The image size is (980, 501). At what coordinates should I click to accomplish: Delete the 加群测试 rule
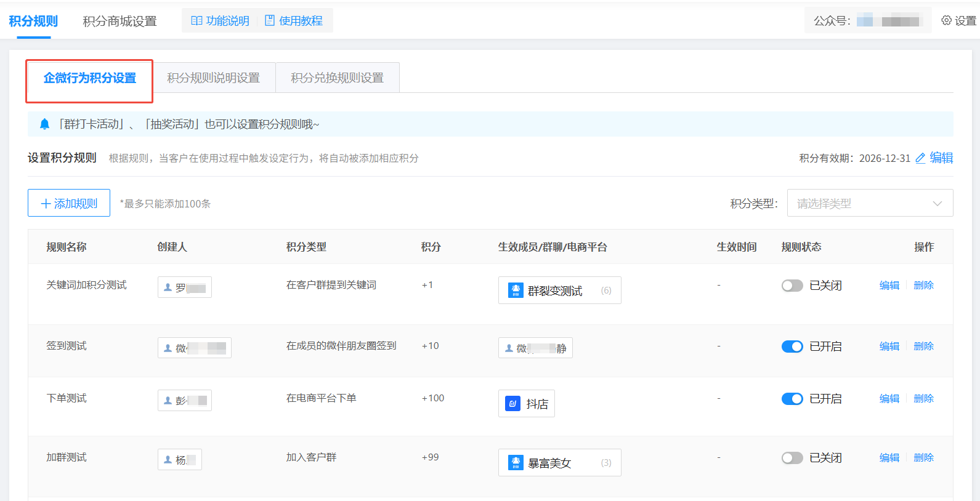[924, 458]
